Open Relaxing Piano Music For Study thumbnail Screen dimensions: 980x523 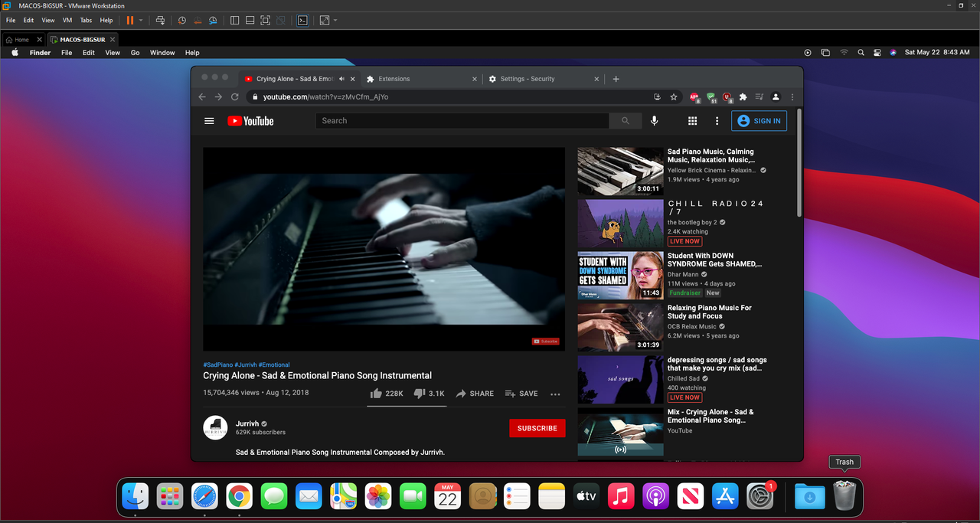pyautogui.click(x=620, y=328)
